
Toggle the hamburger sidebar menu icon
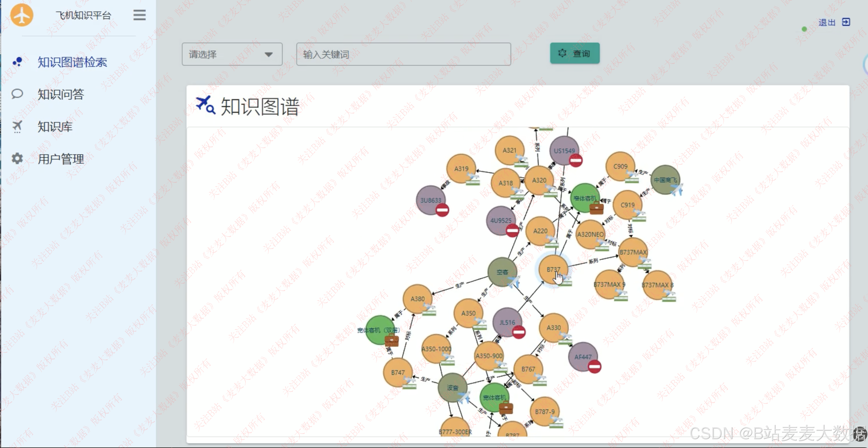139,15
